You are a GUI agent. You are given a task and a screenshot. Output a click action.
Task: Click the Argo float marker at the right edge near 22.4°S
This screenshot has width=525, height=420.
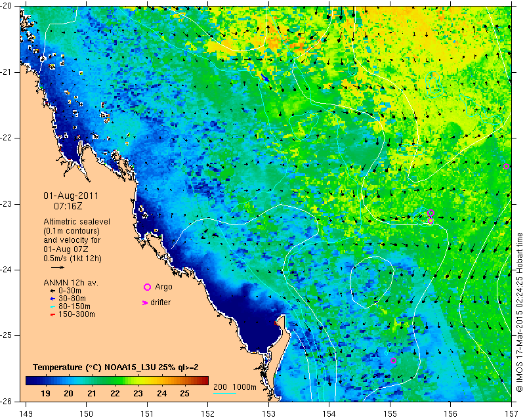coord(506,167)
